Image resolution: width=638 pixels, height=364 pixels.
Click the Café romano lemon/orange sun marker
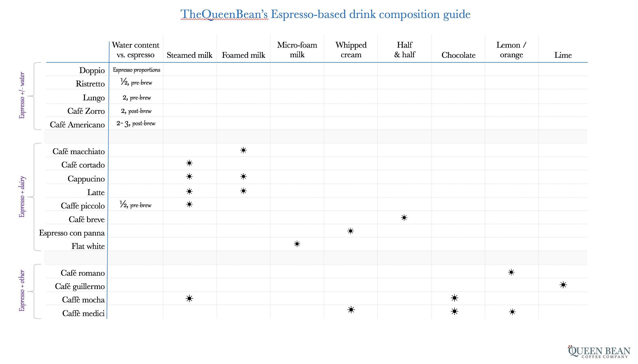click(511, 272)
